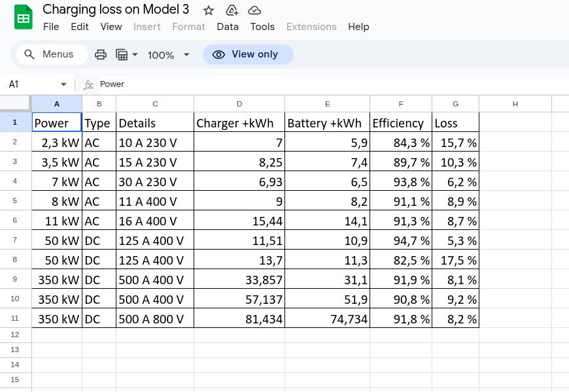This screenshot has width=569, height=392.
Task: Open the File menu
Action: coord(51,27)
